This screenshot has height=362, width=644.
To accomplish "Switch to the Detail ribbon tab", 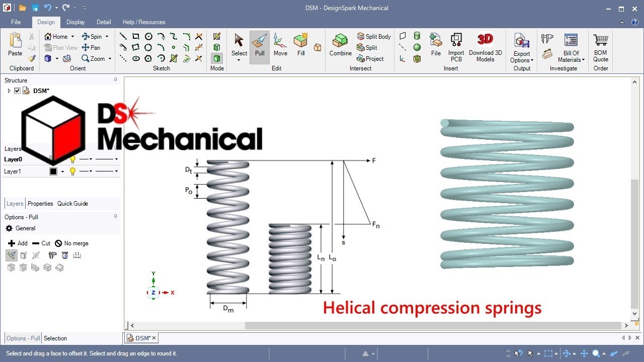I will click(x=104, y=22).
